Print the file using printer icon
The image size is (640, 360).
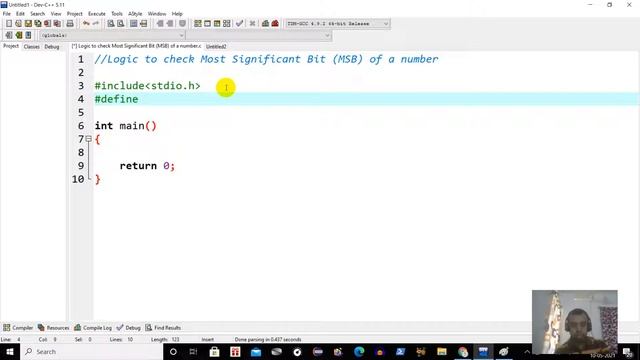tap(70, 24)
